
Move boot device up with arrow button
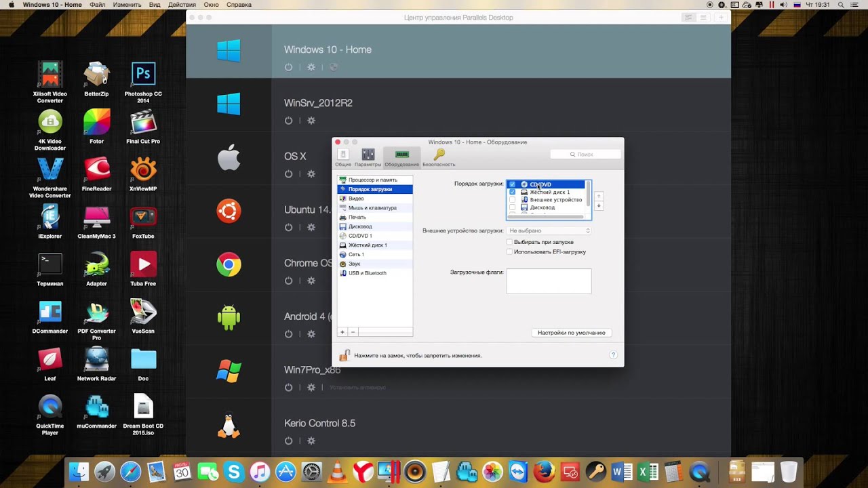coord(599,196)
